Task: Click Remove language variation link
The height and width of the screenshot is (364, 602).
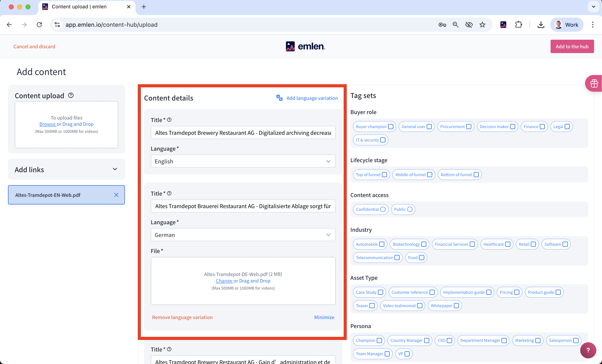Action: (x=182, y=317)
